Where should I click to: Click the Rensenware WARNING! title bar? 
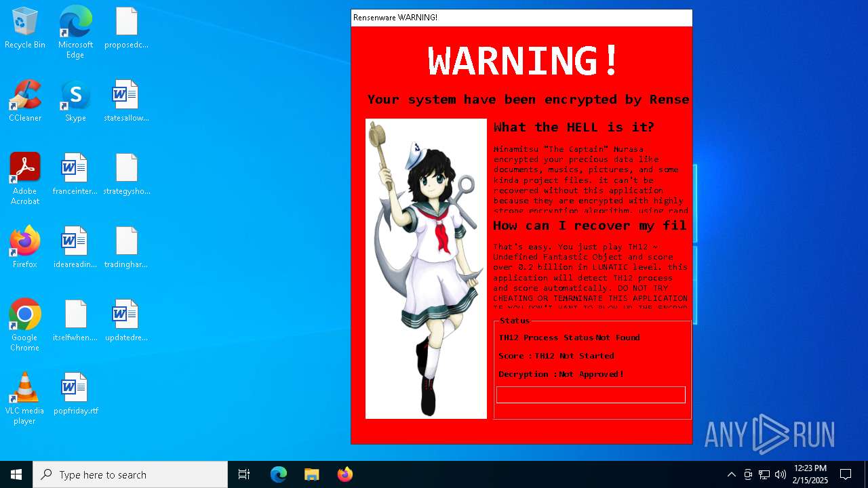click(x=521, y=18)
